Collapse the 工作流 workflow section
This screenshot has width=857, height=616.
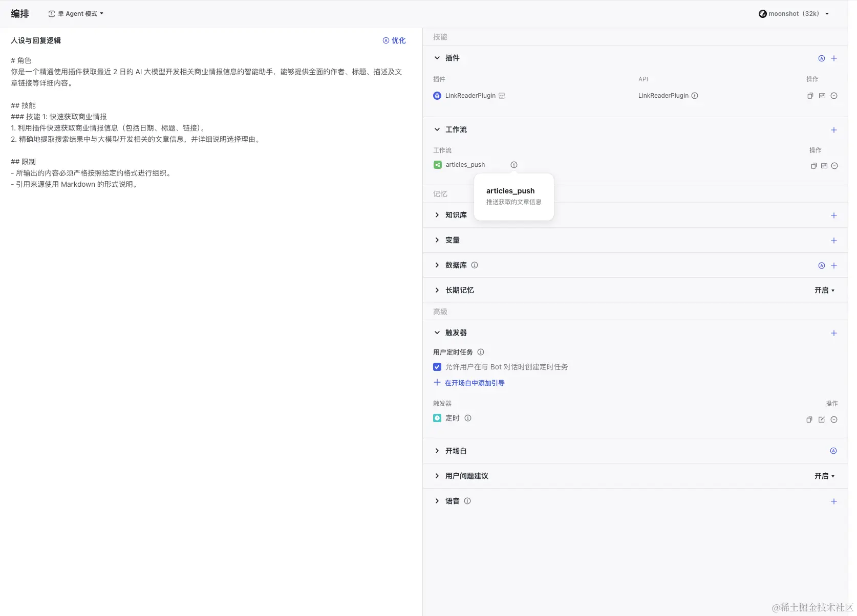click(437, 129)
